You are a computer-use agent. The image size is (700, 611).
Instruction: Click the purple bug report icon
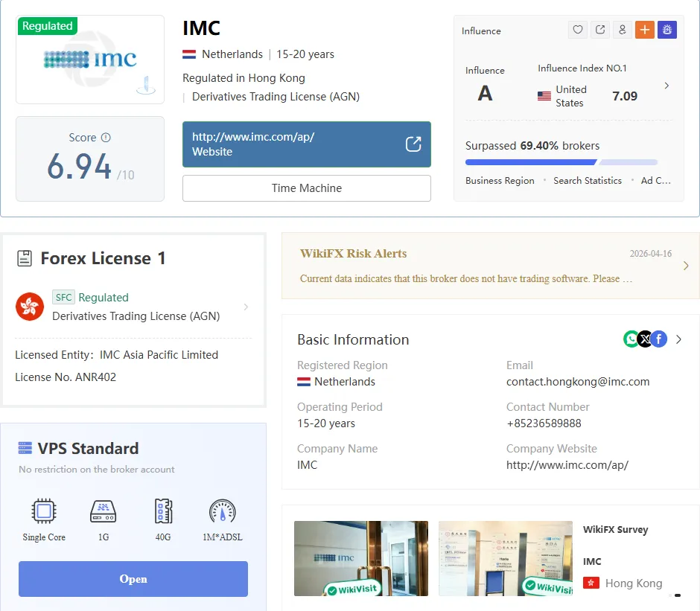pyautogui.click(x=667, y=30)
